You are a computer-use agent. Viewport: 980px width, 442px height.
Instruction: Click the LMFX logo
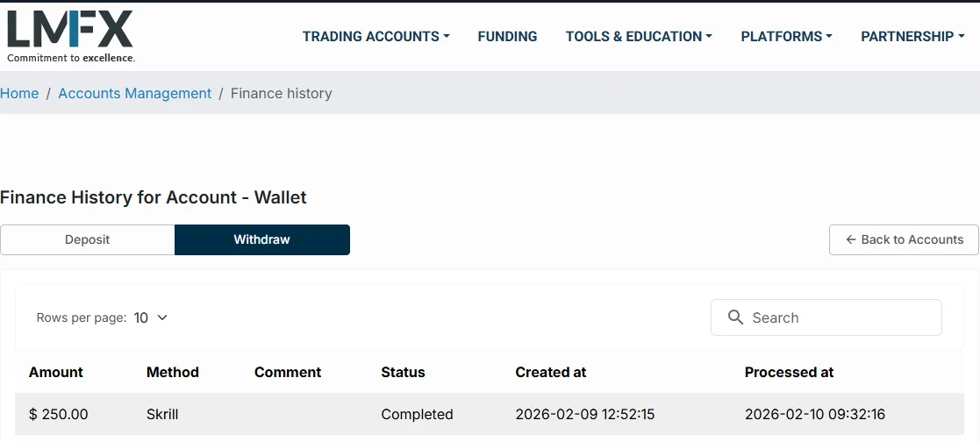70,35
